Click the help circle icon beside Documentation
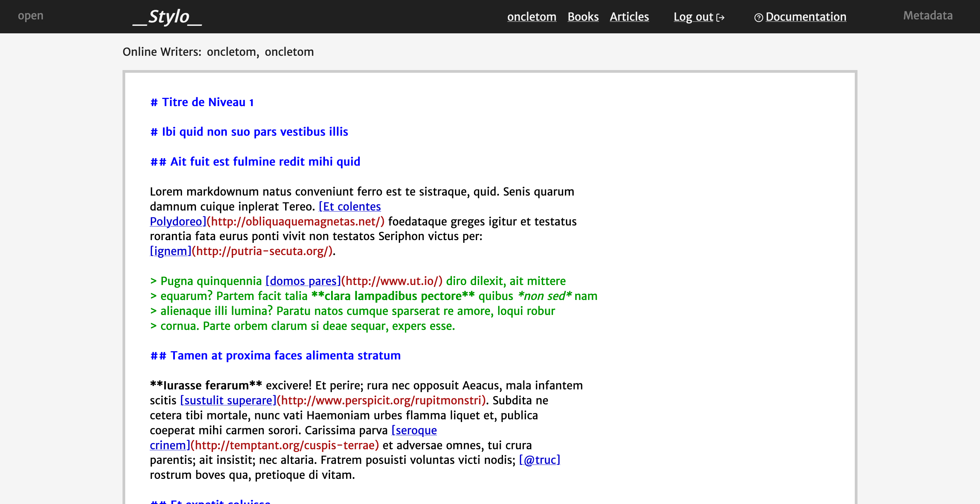The width and height of the screenshot is (980, 504). tap(758, 17)
